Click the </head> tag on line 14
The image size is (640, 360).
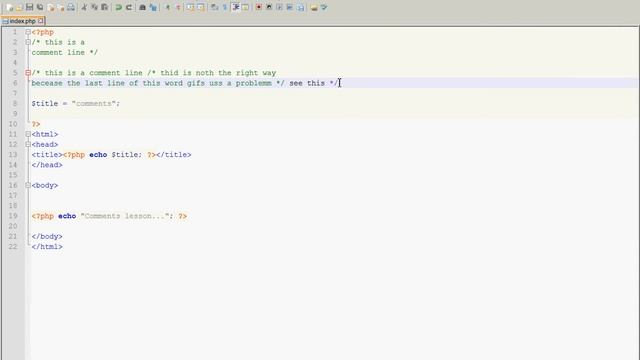47,165
